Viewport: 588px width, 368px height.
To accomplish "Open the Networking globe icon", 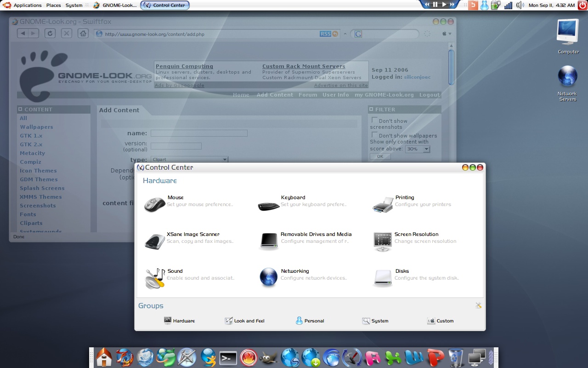I will point(269,277).
